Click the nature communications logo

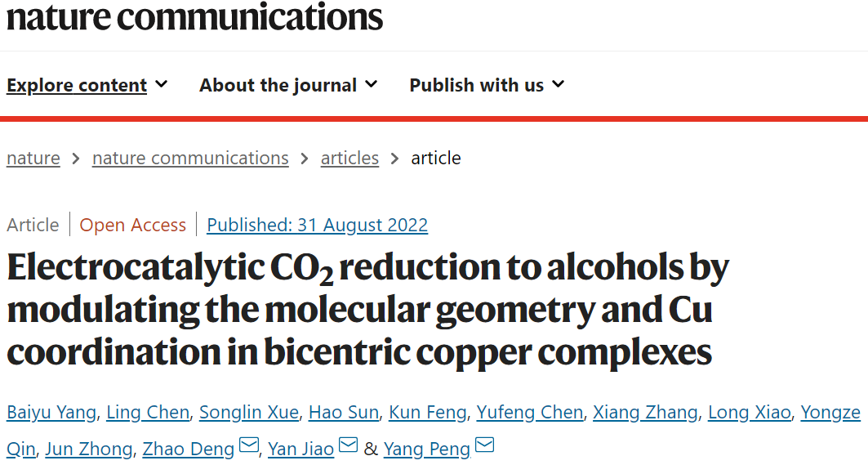pyautogui.click(x=194, y=16)
